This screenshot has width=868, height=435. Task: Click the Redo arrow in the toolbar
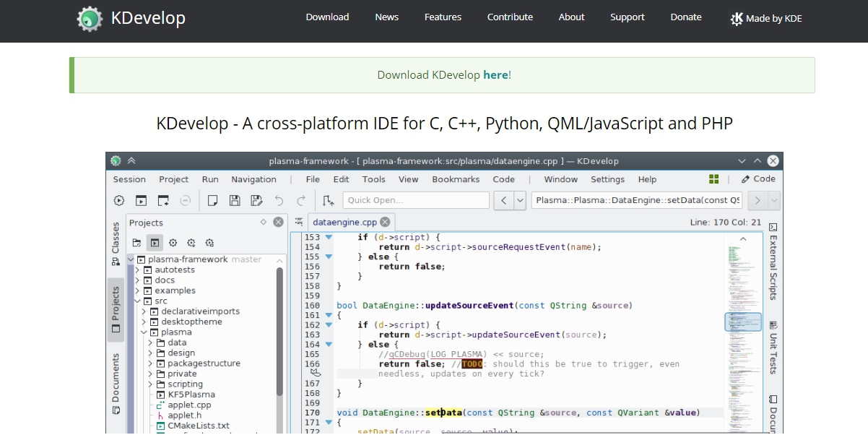tap(301, 201)
